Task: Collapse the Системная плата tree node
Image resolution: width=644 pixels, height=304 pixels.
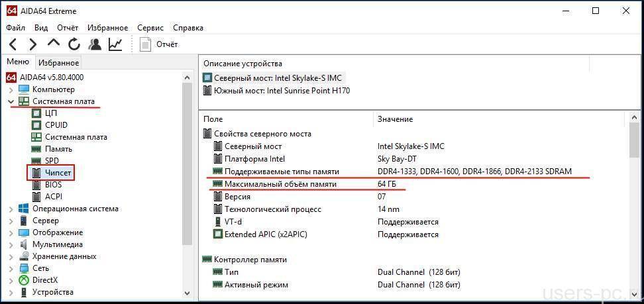Action: coord(11,101)
